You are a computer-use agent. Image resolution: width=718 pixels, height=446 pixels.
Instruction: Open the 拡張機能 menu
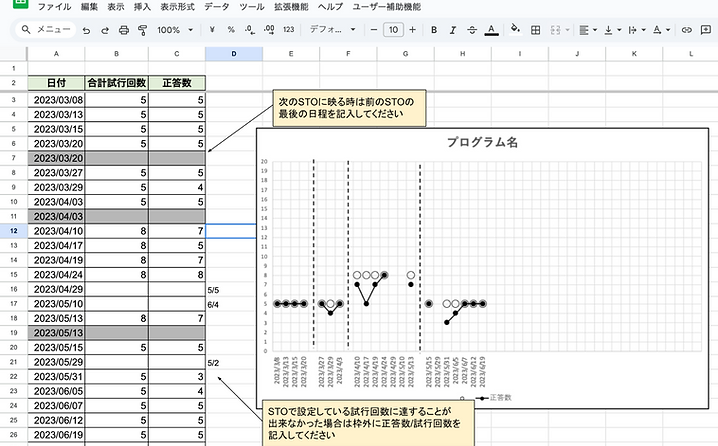tap(291, 6)
